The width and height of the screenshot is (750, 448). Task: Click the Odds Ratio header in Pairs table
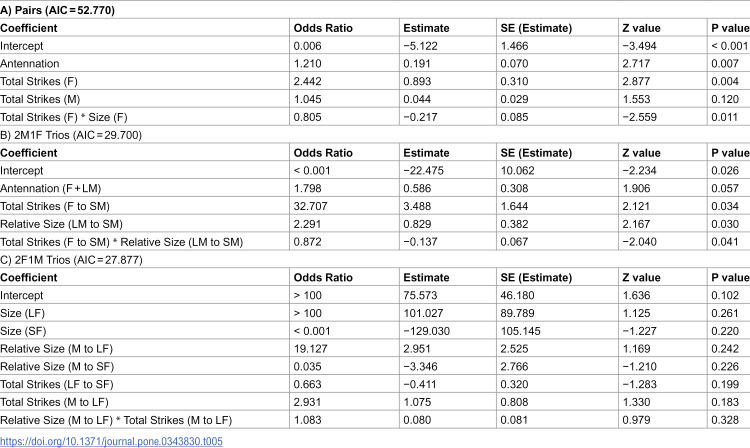coord(323,28)
